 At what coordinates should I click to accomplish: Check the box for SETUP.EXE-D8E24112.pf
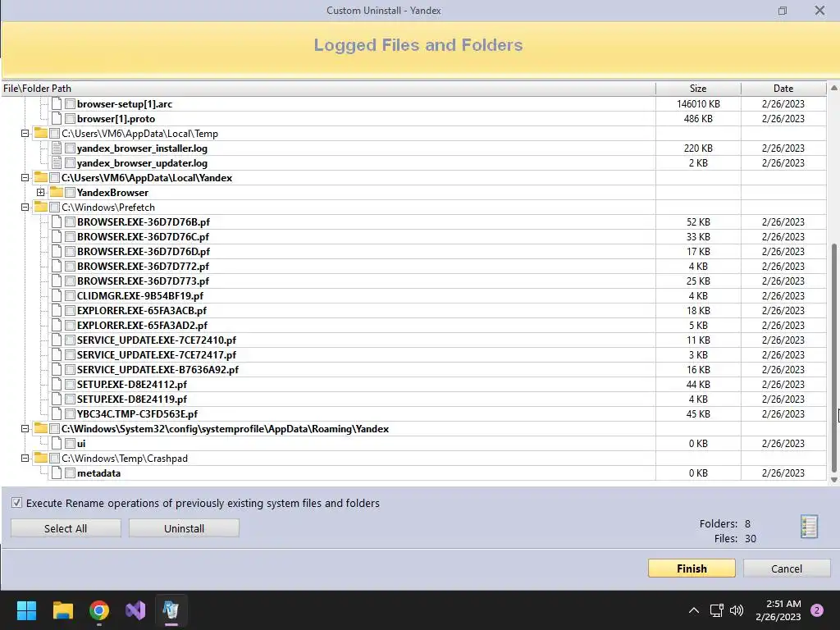click(70, 385)
